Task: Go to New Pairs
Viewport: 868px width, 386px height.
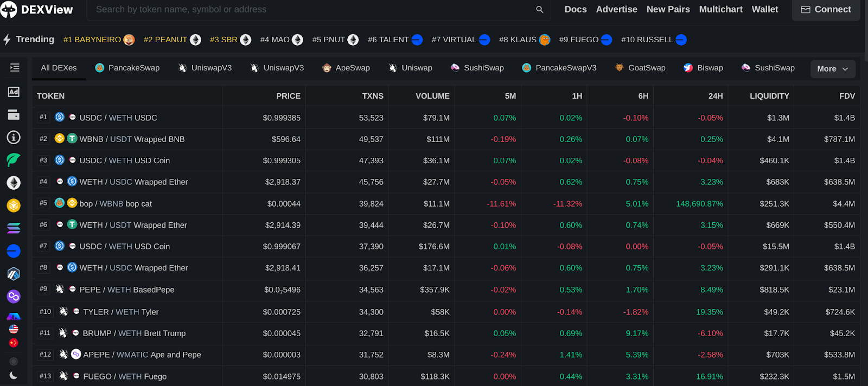Action: pos(668,9)
